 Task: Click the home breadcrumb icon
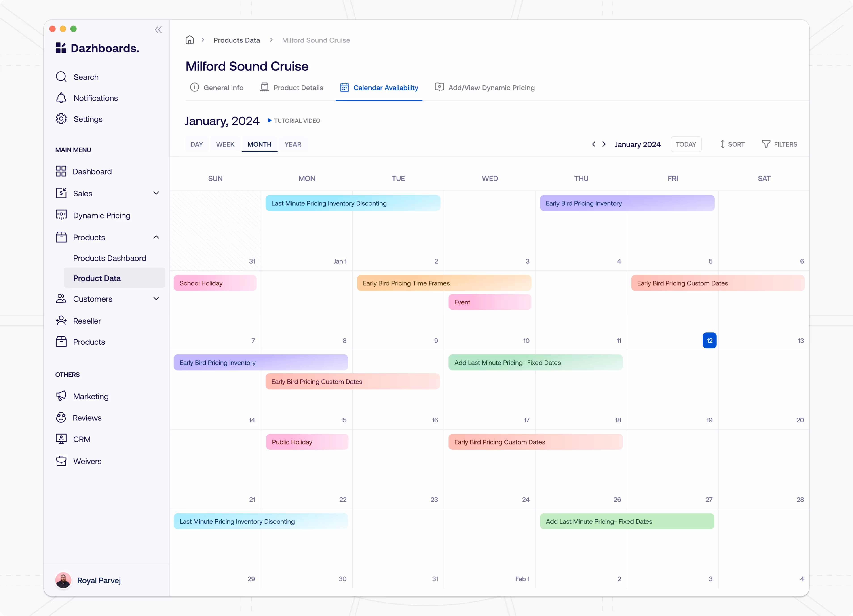tap(190, 40)
